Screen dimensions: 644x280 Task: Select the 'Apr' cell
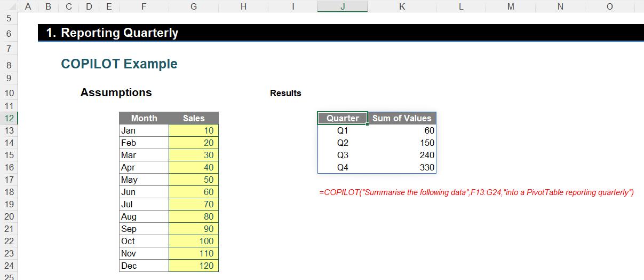[144, 167]
